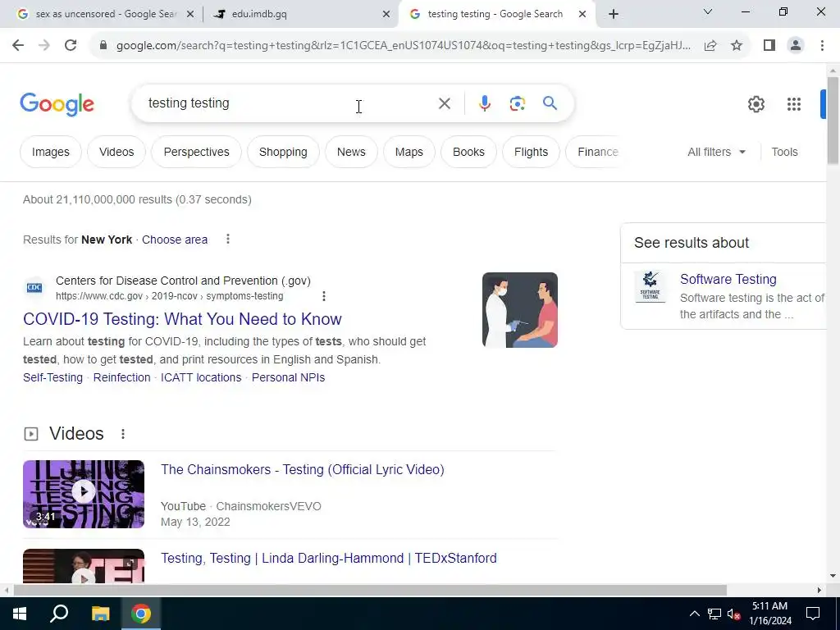Start voice search with the microphone
Screen dimensions: 840x630
coord(484,103)
